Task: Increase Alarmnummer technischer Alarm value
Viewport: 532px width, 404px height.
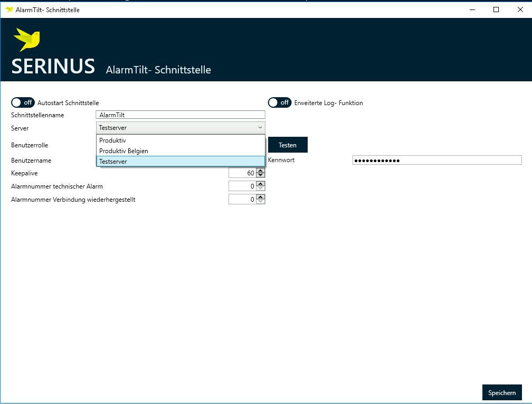Action: click(x=260, y=184)
